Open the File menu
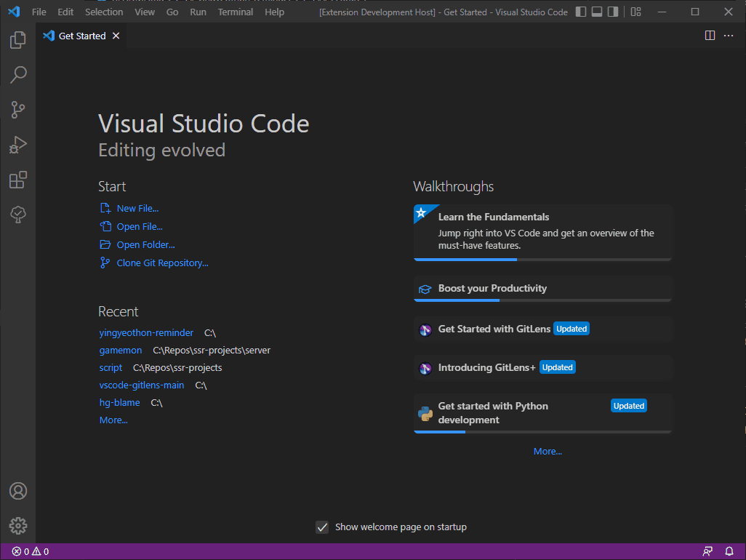746x560 pixels. (39, 12)
